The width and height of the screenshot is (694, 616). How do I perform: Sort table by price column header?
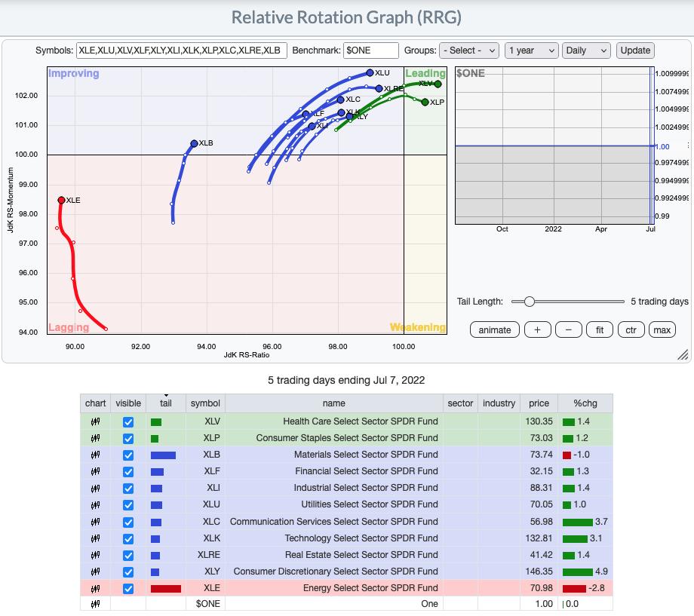tap(539, 403)
